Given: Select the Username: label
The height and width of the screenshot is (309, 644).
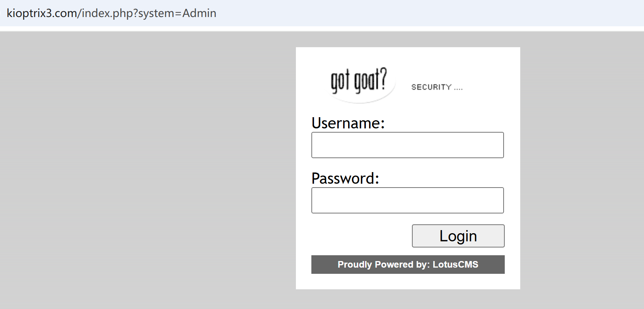Looking at the screenshot, I should click(x=348, y=123).
